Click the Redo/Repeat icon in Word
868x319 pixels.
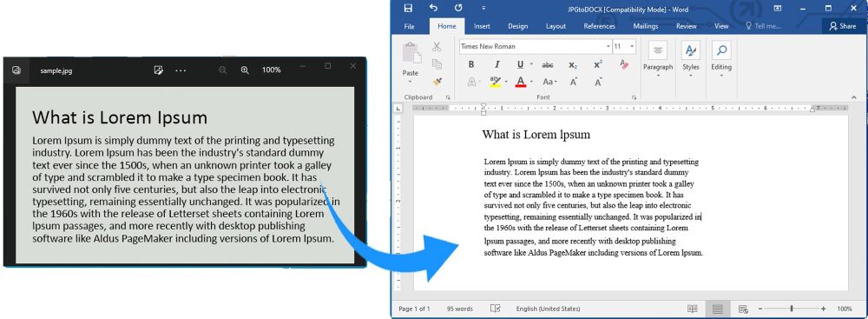point(458,9)
